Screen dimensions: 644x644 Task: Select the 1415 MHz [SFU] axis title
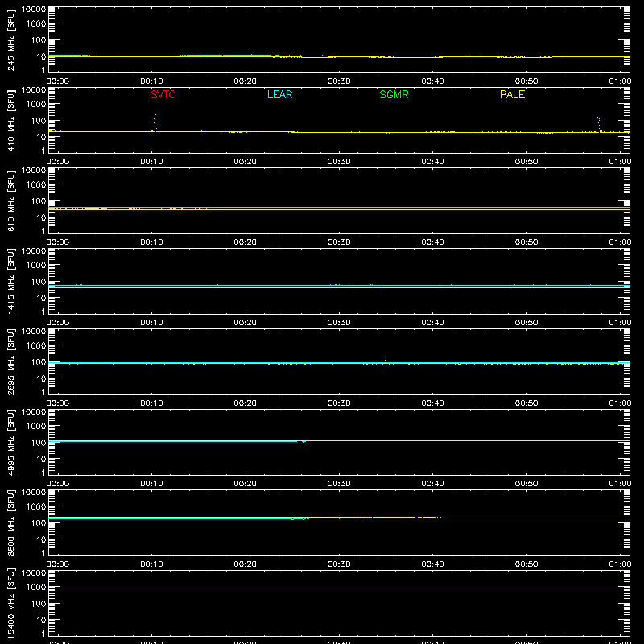(x=11, y=281)
